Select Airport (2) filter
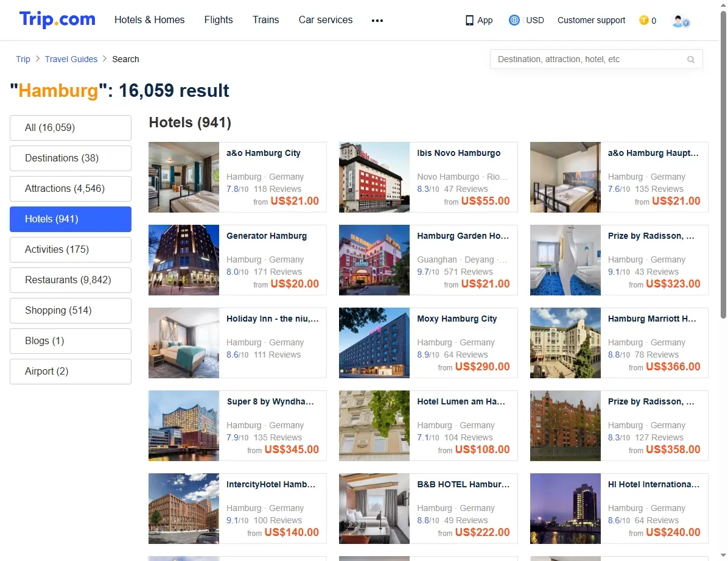Viewport: 728px width, 561px height. tap(71, 372)
